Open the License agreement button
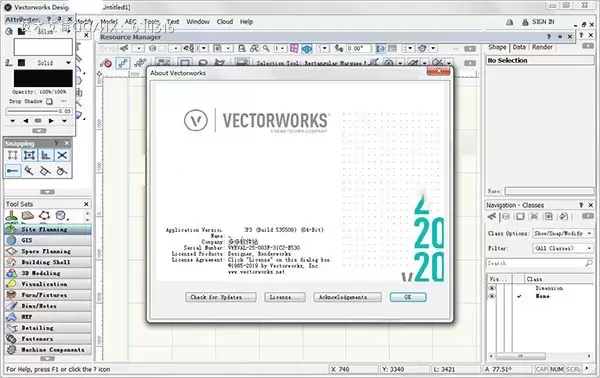The height and width of the screenshot is (378, 600). pos(285,297)
